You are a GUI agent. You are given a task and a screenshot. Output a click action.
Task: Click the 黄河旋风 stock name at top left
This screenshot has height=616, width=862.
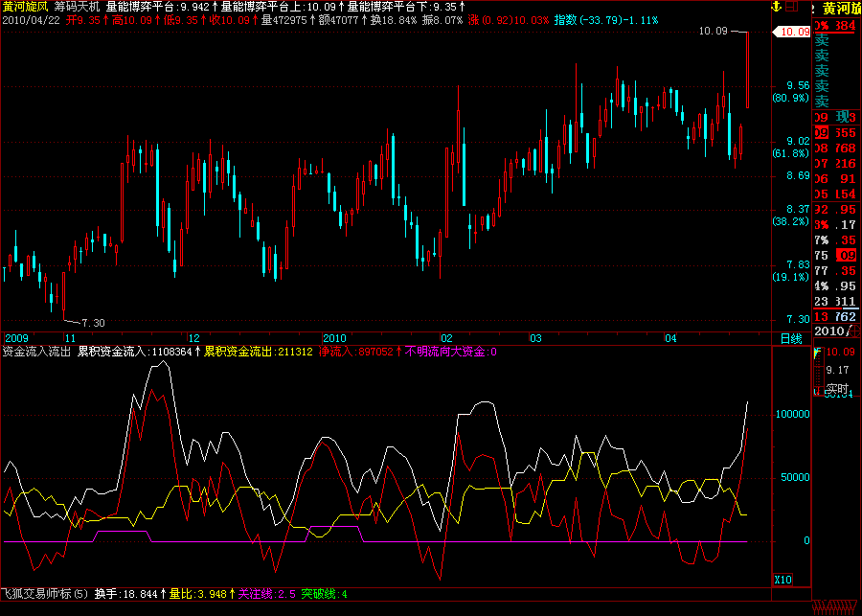(x=25, y=6)
